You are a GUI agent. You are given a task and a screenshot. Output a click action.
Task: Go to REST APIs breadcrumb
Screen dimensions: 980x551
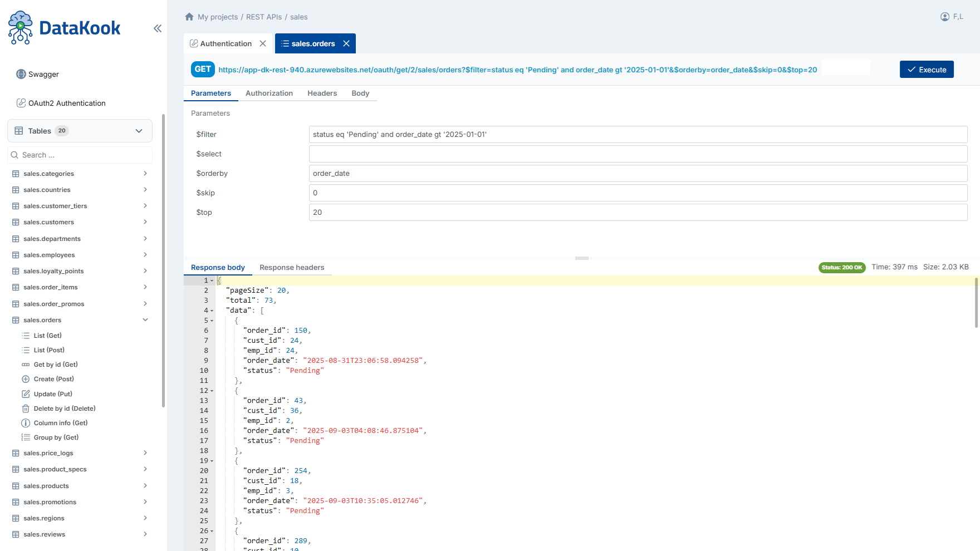click(x=264, y=17)
